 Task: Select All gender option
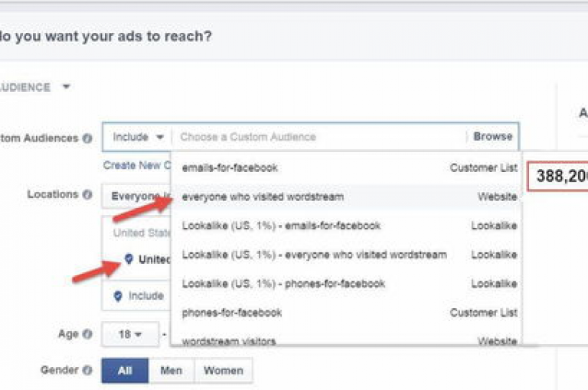click(x=125, y=371)
